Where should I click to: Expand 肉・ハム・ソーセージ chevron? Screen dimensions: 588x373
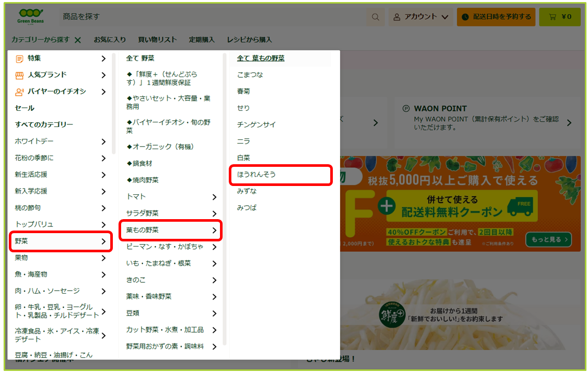[x=104, y=291]
